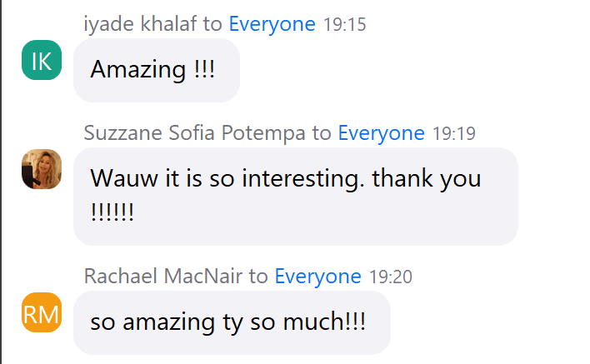Screen dimensions: 590x364
Task: Click Everyone link beside Rachael MacNair
Action: 317,277
